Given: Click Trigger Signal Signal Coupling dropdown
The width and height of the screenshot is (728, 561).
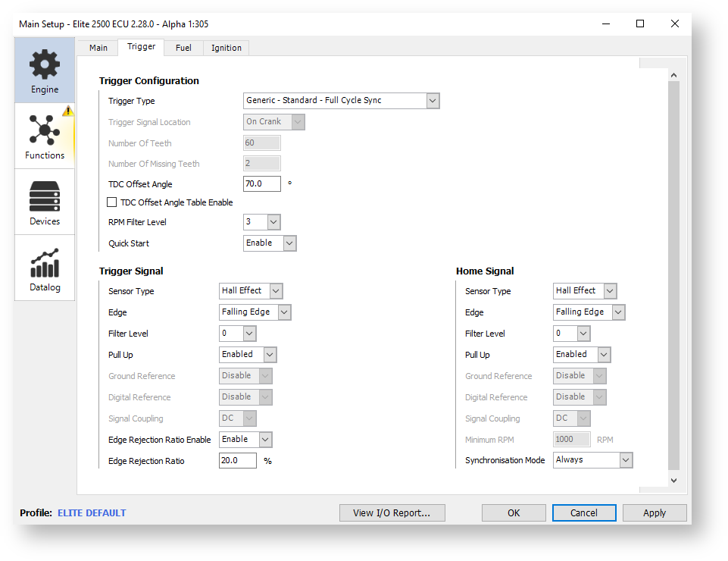Looking at the screenshot, I should pyautogui.click(x=238, y=418).
